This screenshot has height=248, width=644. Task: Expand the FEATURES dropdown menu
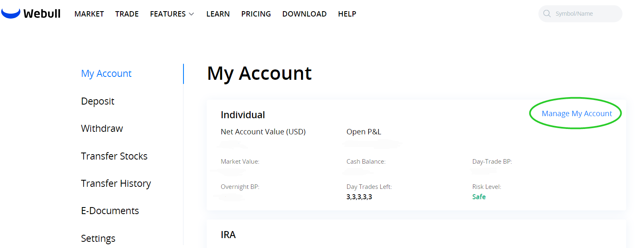click(x=172, y=14)
